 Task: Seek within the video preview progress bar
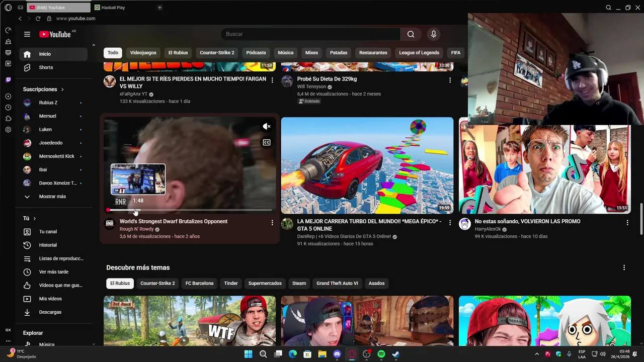(x=190, y=210)
